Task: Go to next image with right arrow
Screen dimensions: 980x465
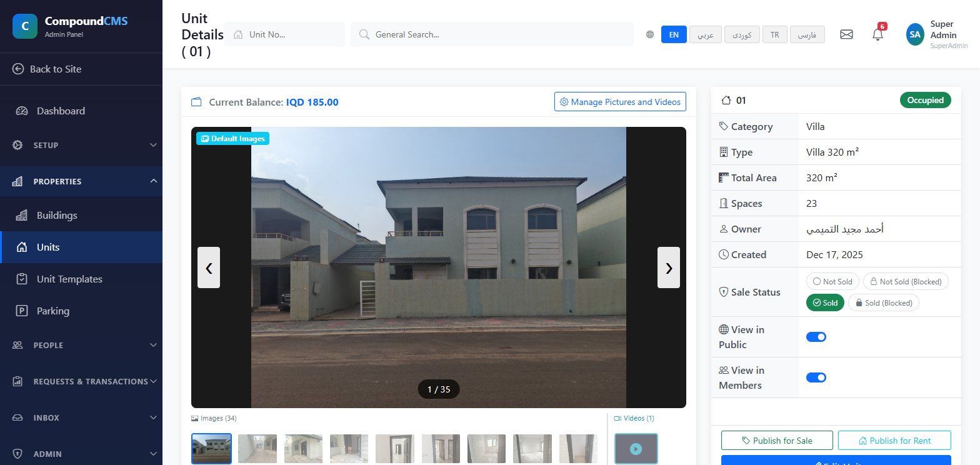Action: pyautogui.click(x=669, y=267)
